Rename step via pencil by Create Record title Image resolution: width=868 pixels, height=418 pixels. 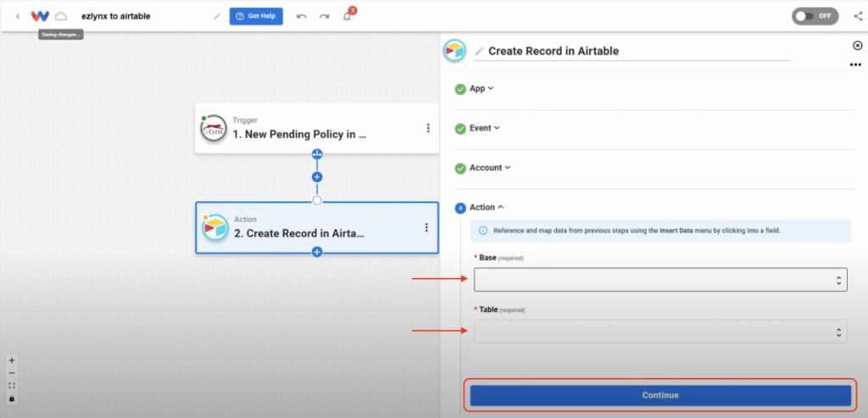click(x=480, y=52)
